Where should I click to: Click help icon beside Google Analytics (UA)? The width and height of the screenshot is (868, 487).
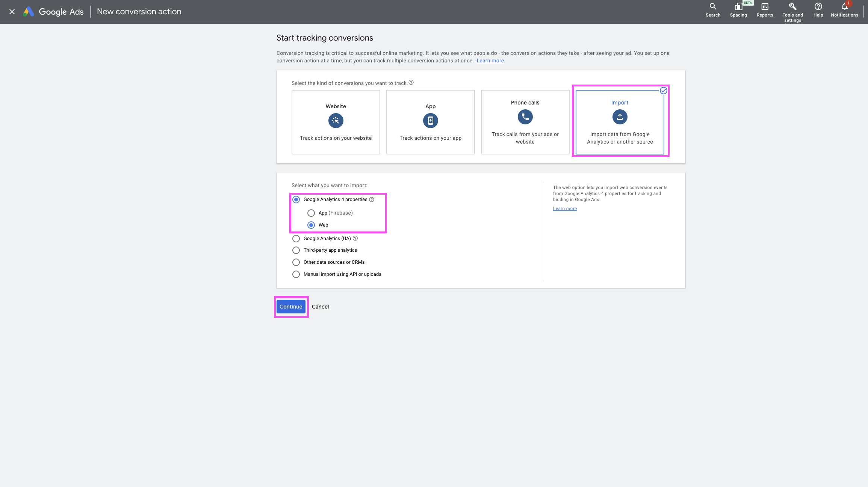click(355, 238)
